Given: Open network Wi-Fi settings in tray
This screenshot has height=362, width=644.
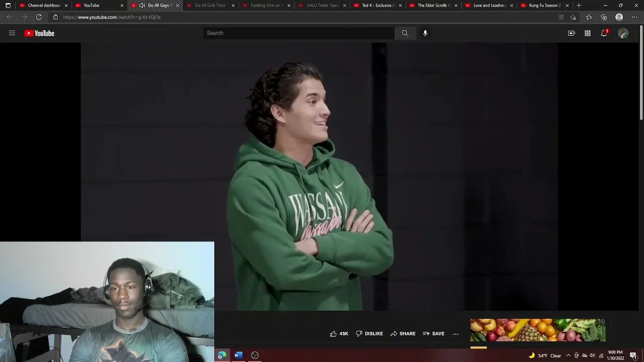Looking at the screenshot, I should click(x=601, y=355).
